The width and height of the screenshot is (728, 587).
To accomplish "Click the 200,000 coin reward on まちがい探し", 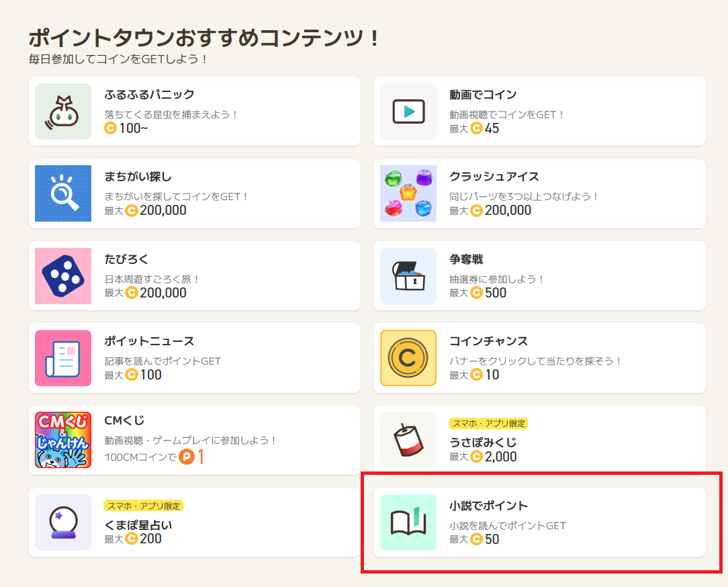I will [x=145, y=210].
